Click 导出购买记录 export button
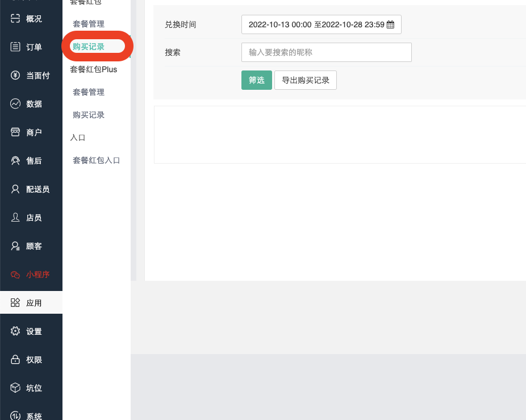526x420 pixels. point(306,80)
